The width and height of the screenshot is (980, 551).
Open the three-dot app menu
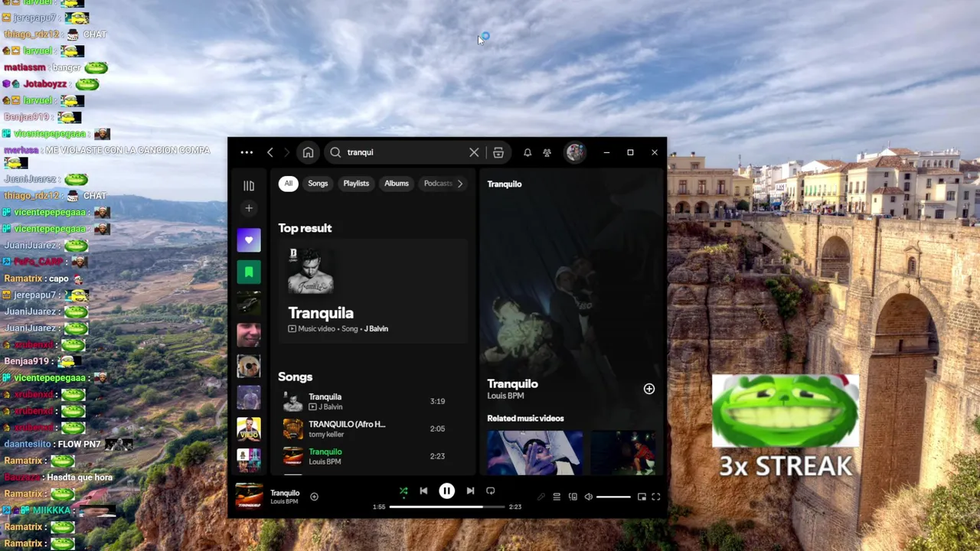(x=247, y=152)
